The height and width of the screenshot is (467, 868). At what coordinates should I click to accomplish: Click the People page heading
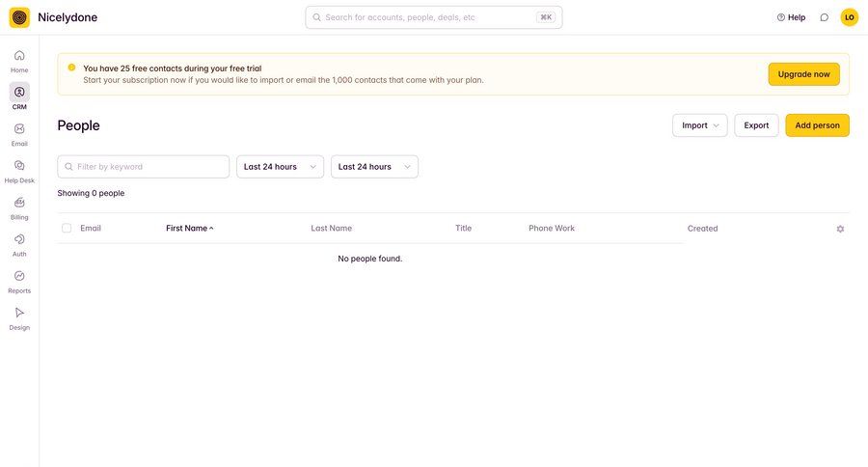click(79, 125)
